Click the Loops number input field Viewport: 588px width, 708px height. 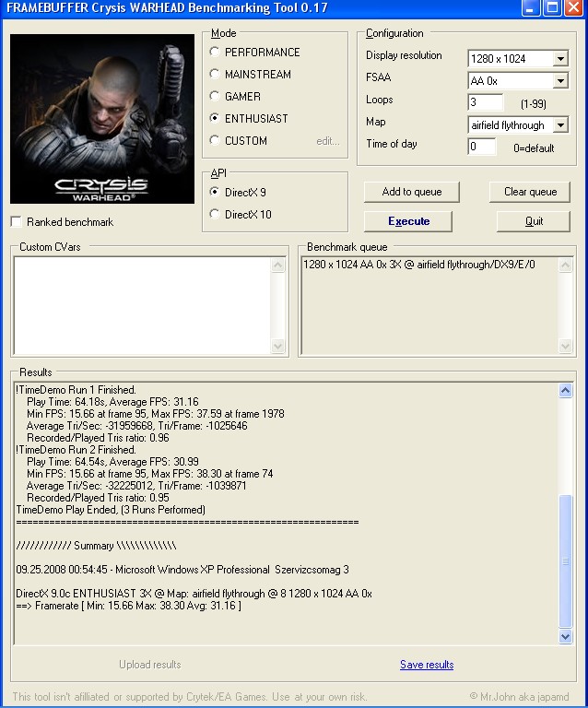point(485,102)
